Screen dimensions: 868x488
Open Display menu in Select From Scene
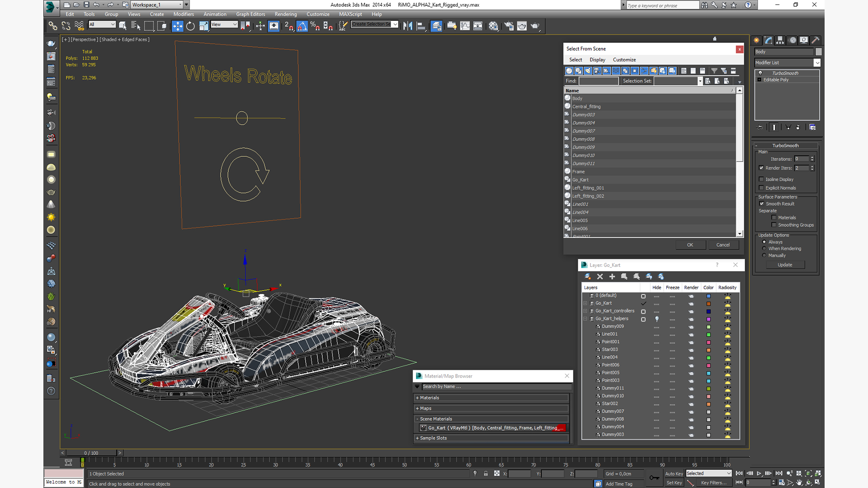(x=597, y=60)
